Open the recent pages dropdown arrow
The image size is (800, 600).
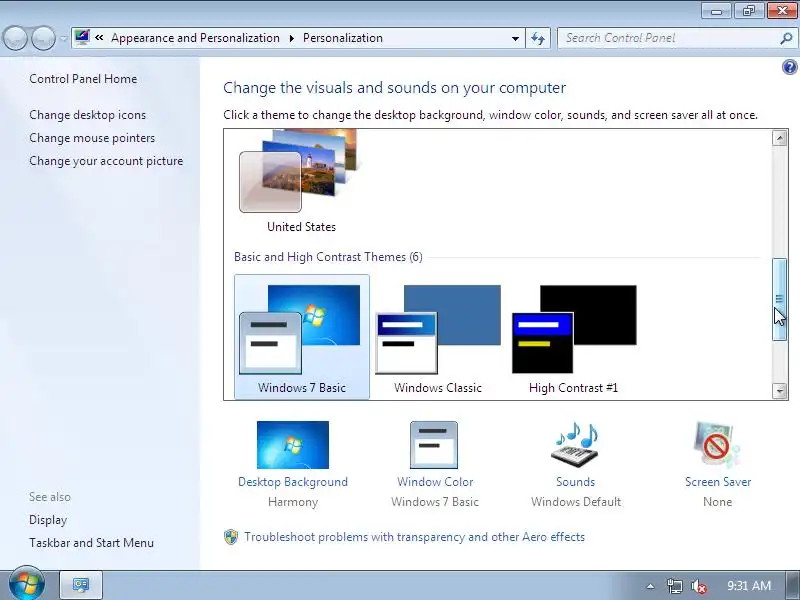point(63,38)
